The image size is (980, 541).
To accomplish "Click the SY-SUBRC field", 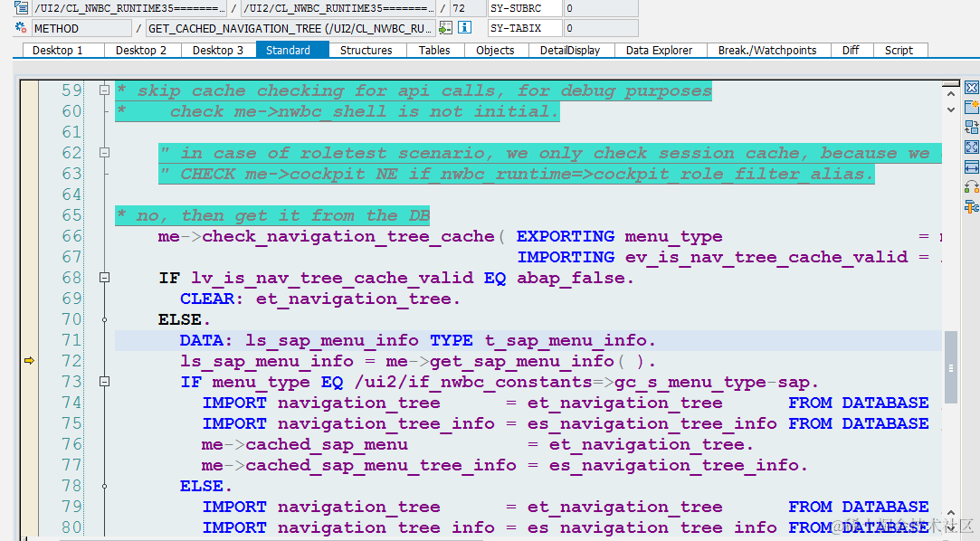I will click(x=524, y=8).
